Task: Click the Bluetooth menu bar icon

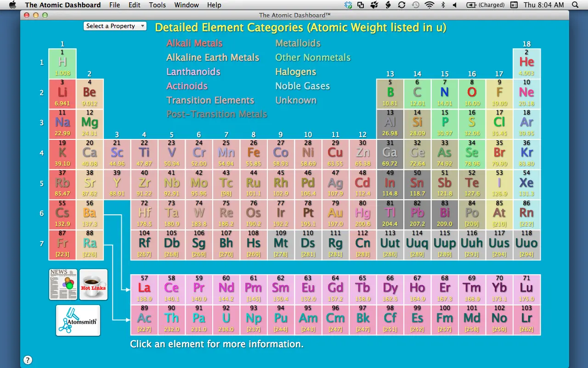Action: 443,5
